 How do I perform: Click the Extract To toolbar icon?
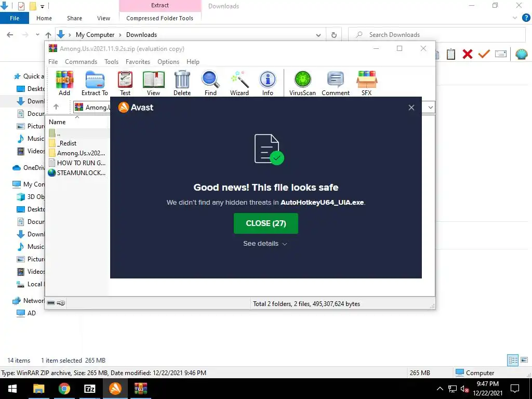click(x=95, y=84)
